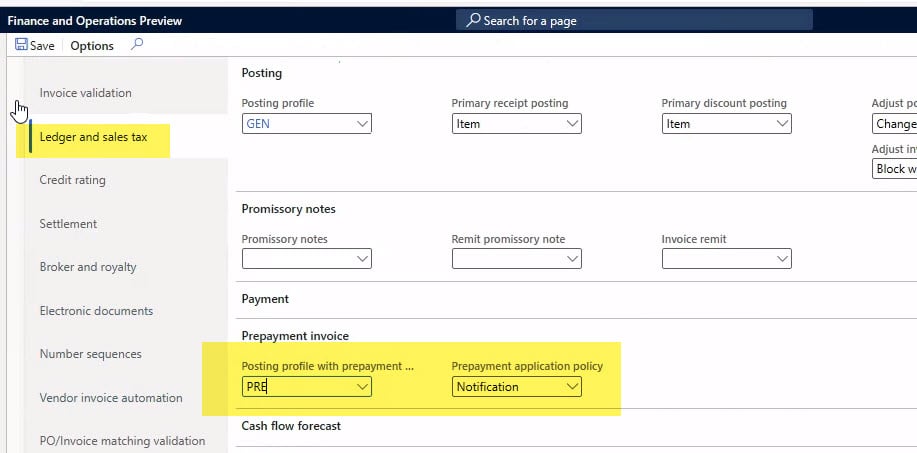Viewport: 917px width, 453px height.
Task: Open the Number sequences tab
Action: point(90,354)
